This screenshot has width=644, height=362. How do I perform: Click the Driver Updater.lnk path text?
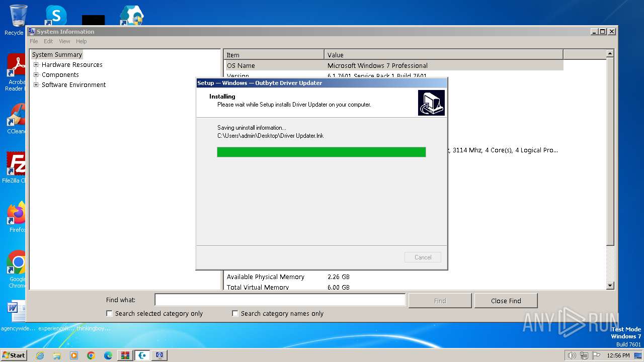[x=270, y=136]
